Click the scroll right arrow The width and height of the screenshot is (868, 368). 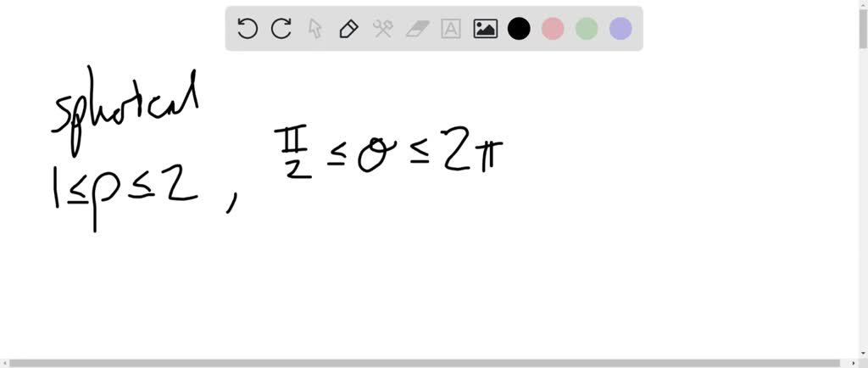(854, 363)
